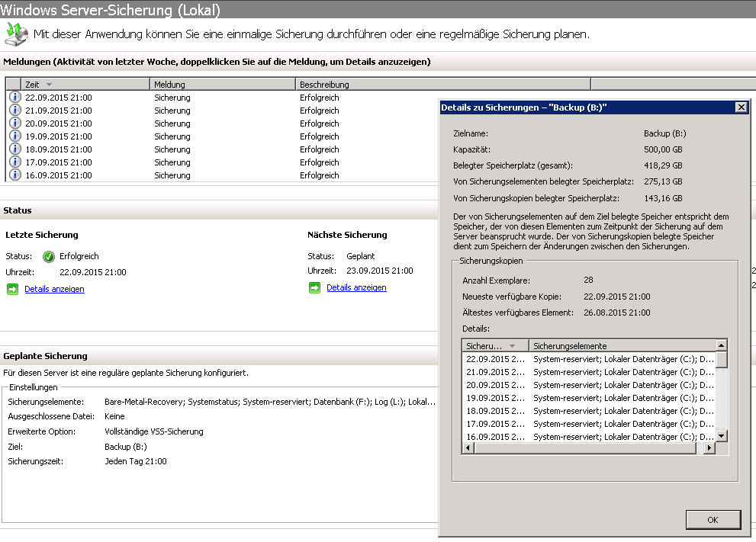Select 21.09.2015 row in dialog details list
The height and width of the screenshot is (542, 756).
point(589,372)
